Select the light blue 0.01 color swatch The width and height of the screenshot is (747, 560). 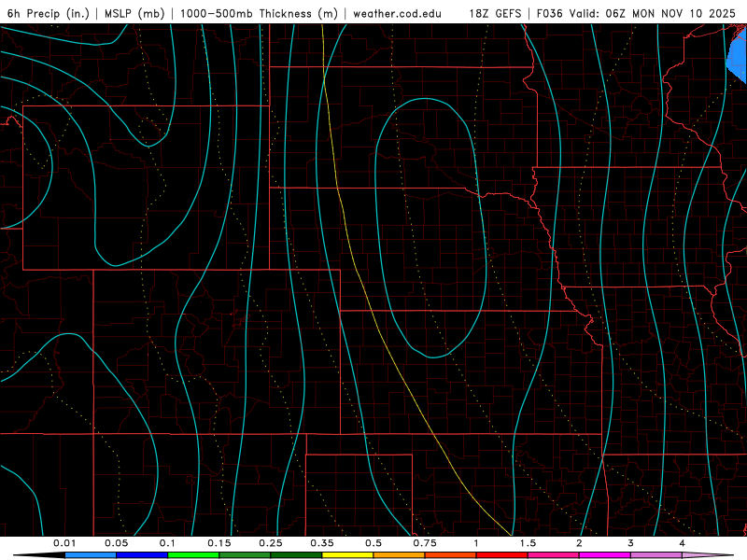coord(91,555)
